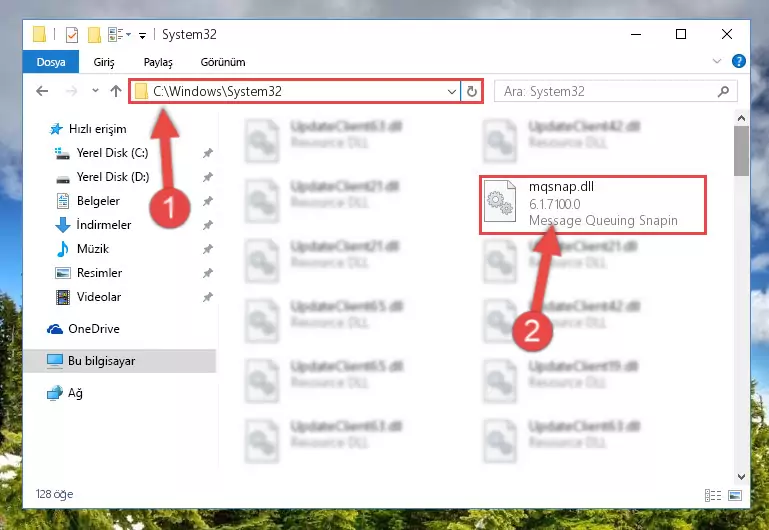Screen dimensions: 769x530
Task: Open the Paylaş ribbon tab
Action: point(158,62)
